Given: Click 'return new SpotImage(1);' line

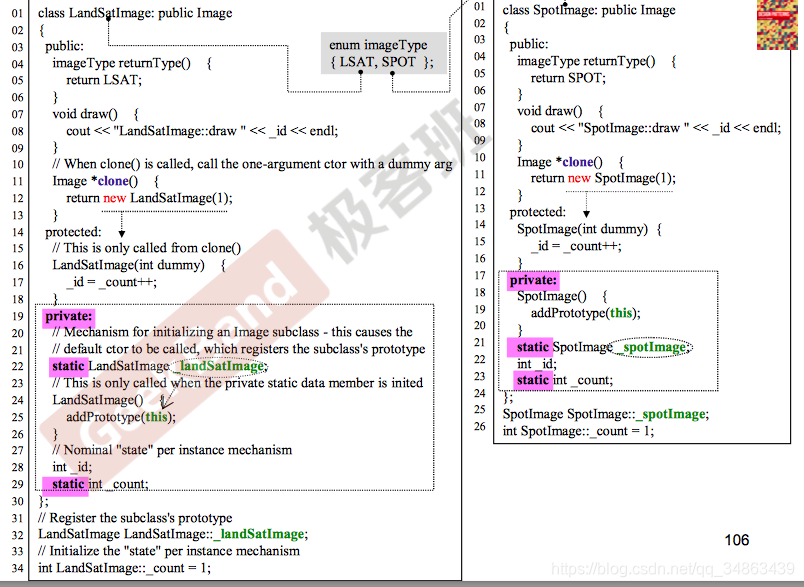Looking at the screenshot, I should [x=603, y=178].
